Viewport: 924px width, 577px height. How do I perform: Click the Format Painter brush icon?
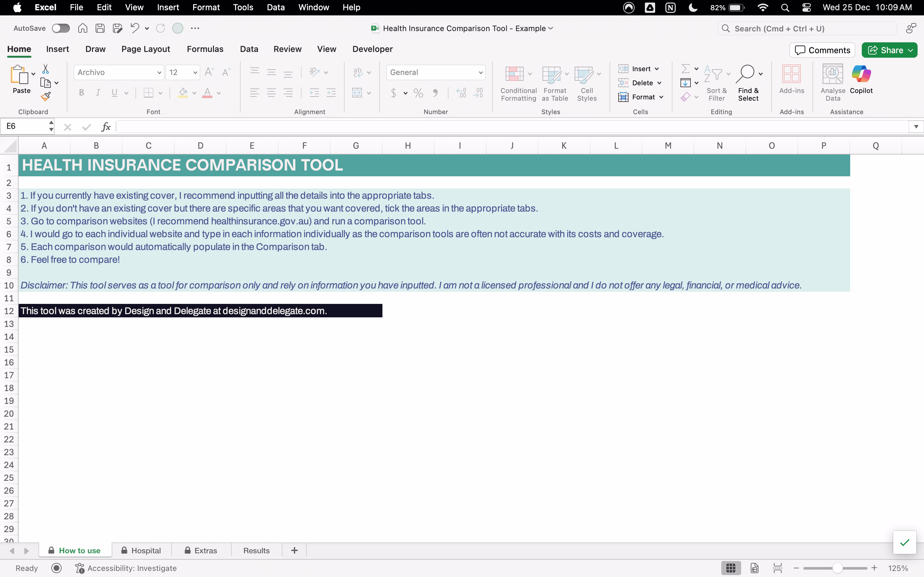(46, 97)
